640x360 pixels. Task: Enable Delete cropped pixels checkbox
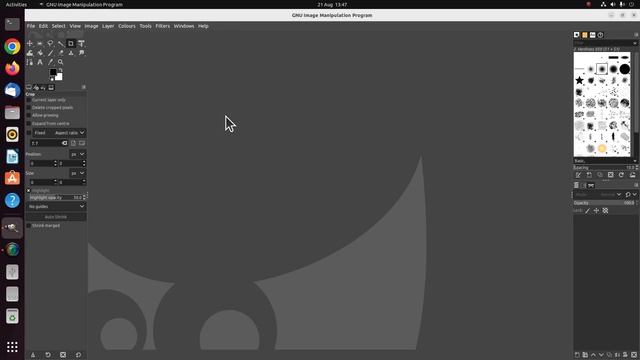29,108
